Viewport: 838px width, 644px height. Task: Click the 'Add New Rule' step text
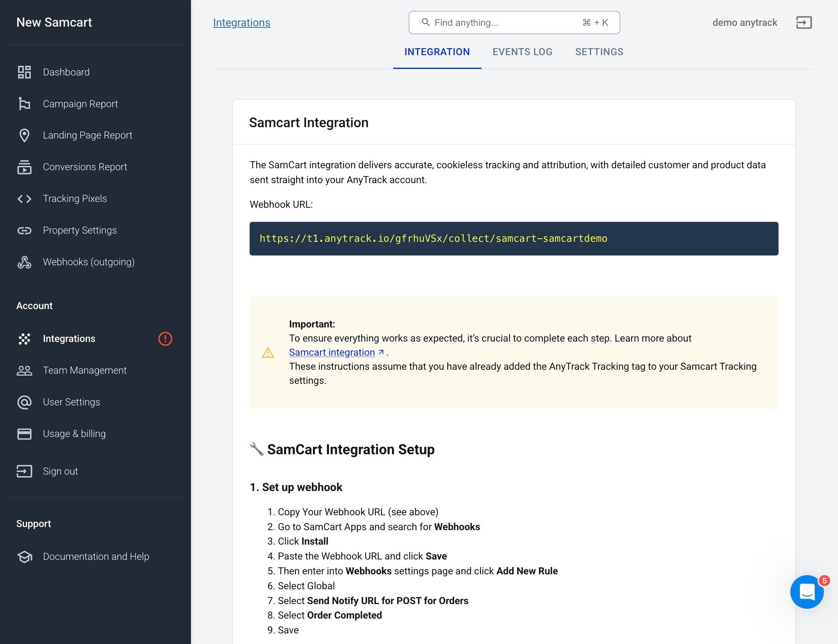(x=527, y=571)
